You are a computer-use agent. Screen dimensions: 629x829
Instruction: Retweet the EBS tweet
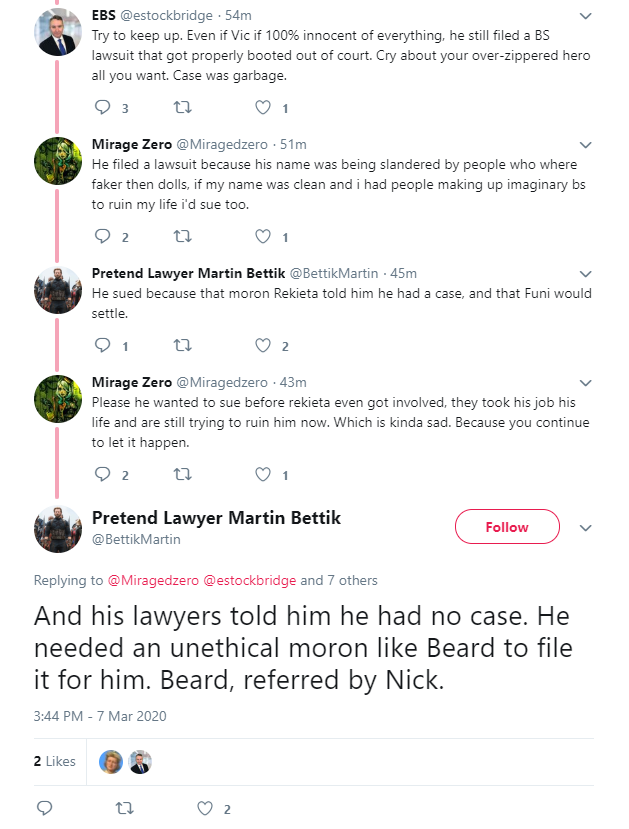183,108
